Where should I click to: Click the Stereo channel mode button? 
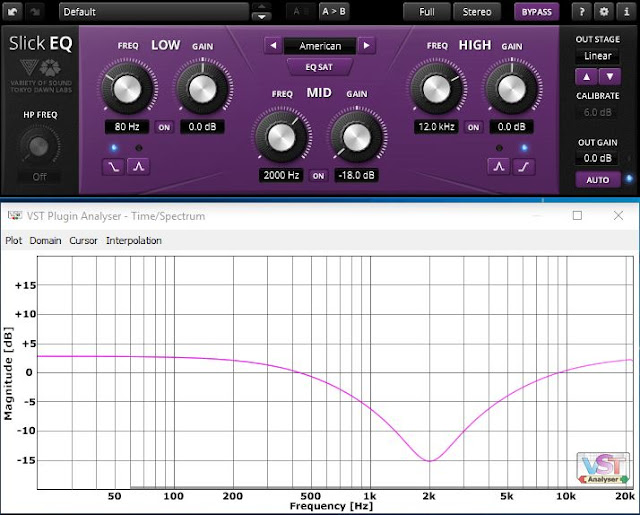[x=477, y=12]
